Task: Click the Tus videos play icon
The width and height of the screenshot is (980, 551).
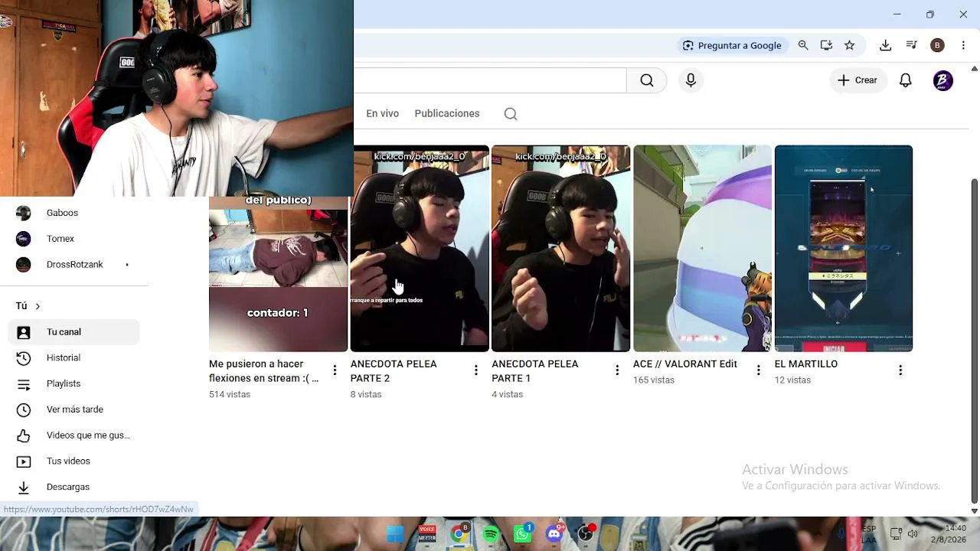Action: 24,461
